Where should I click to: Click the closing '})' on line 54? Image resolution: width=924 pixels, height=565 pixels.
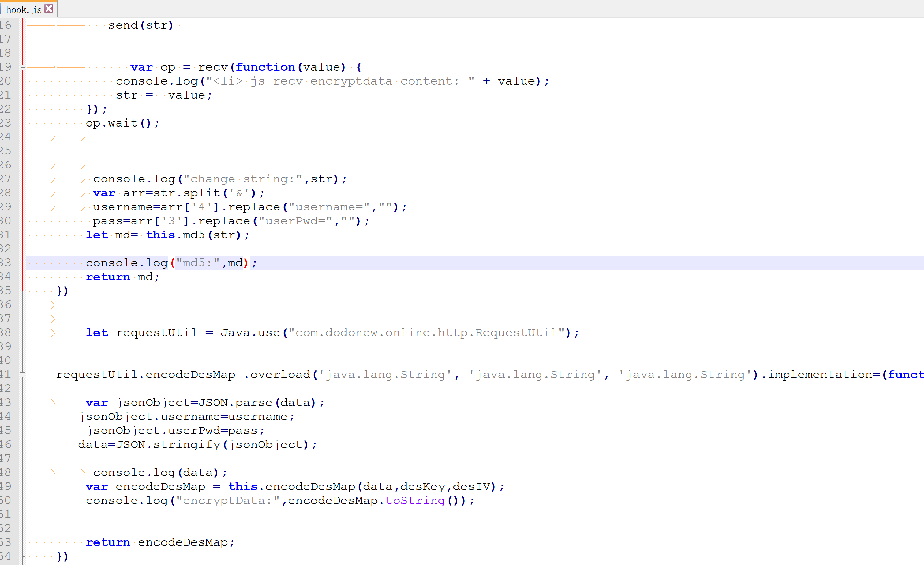click(63, 556)
